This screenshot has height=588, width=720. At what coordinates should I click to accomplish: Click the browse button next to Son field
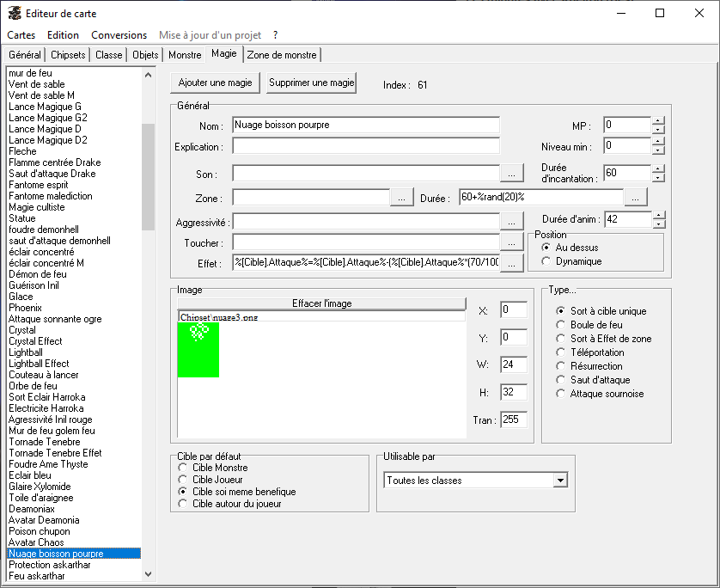click(x=511, y=174)
